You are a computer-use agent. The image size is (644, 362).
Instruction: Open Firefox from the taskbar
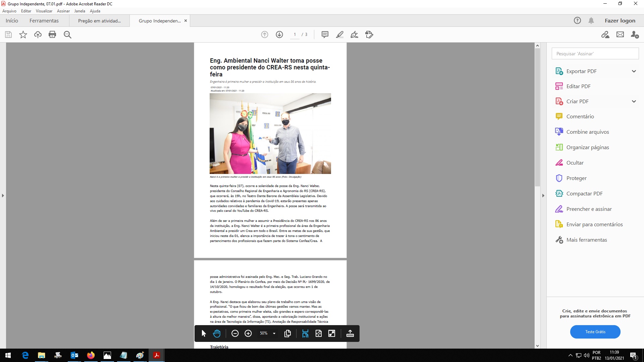[x=91, y=355]
